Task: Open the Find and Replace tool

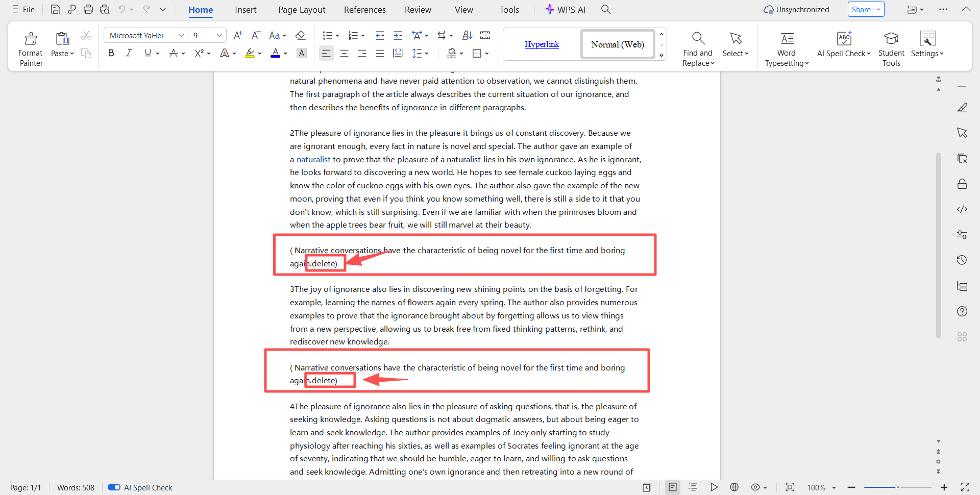Action: tap(698, 48)
